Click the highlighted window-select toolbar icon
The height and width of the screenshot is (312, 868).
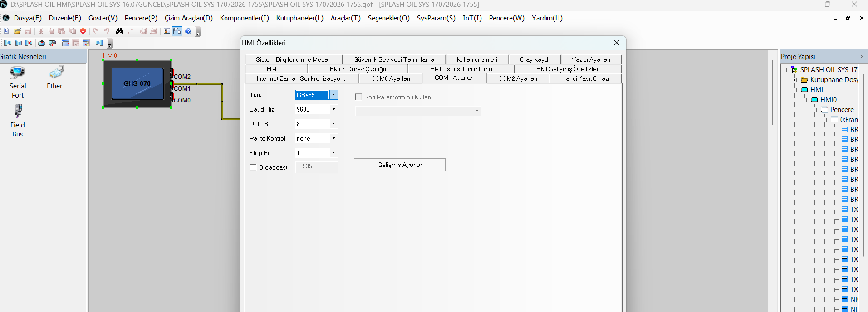click(177, 31)
